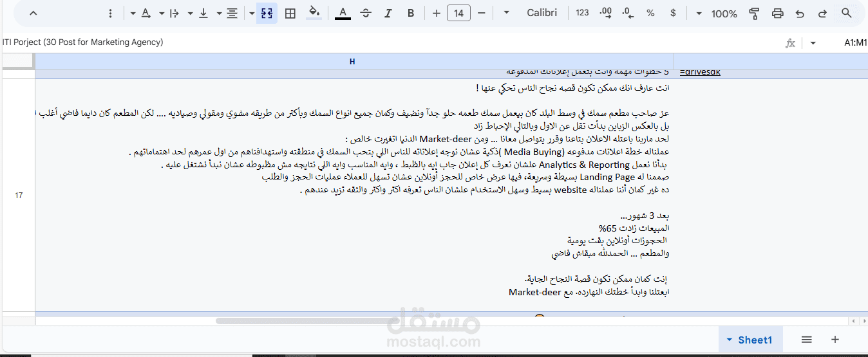Viewport: 868px width, 357px height.
Task: Expand text rotation dropdown arrow
Action: pos(133,14)
